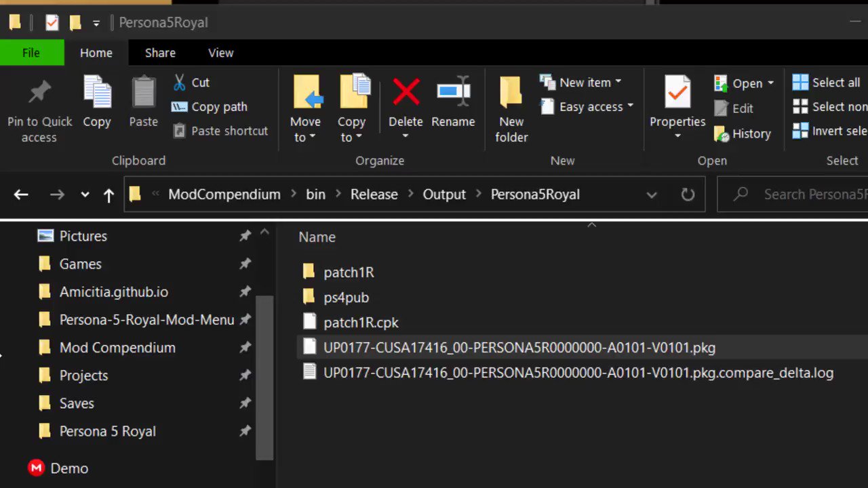Click Quick Access Toolbar properties checkmark icon
The width and height of the screenshot is (868, 488).
point(52,23)
